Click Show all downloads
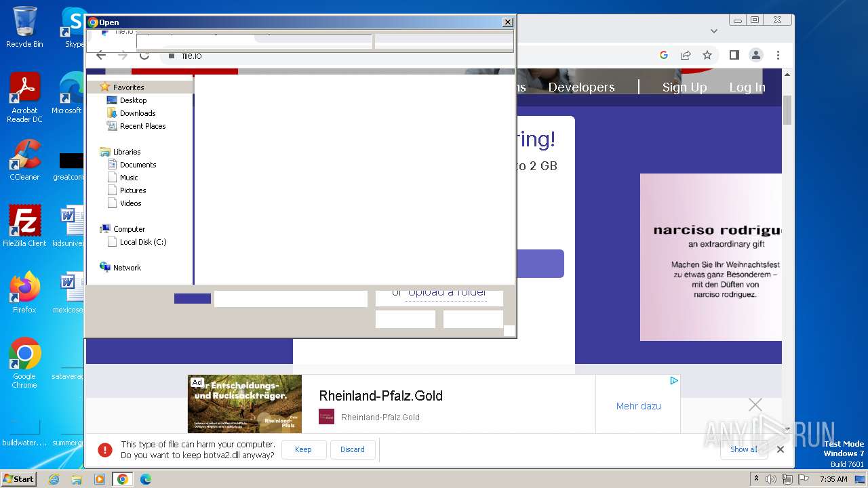Screen dimensions: 868x488 (x=744, y=449)
